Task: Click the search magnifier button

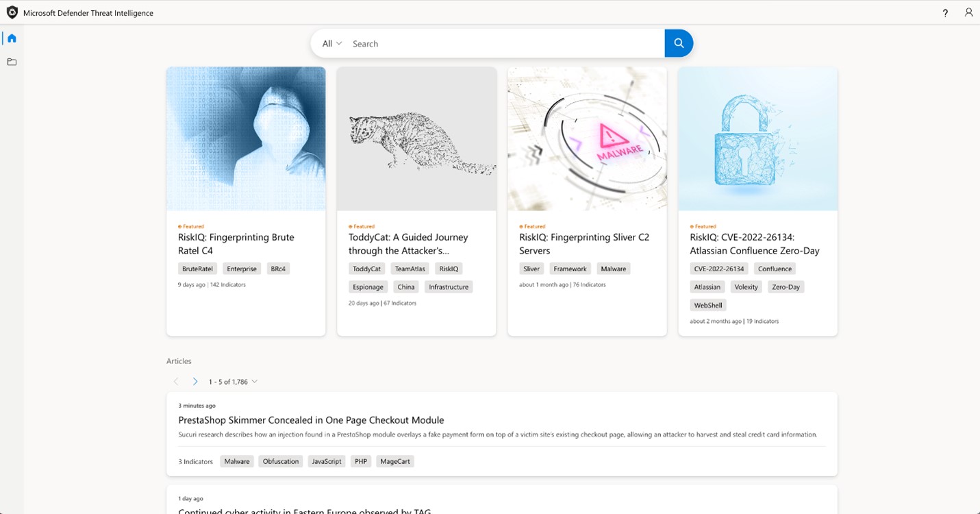Action: point(679,42)
